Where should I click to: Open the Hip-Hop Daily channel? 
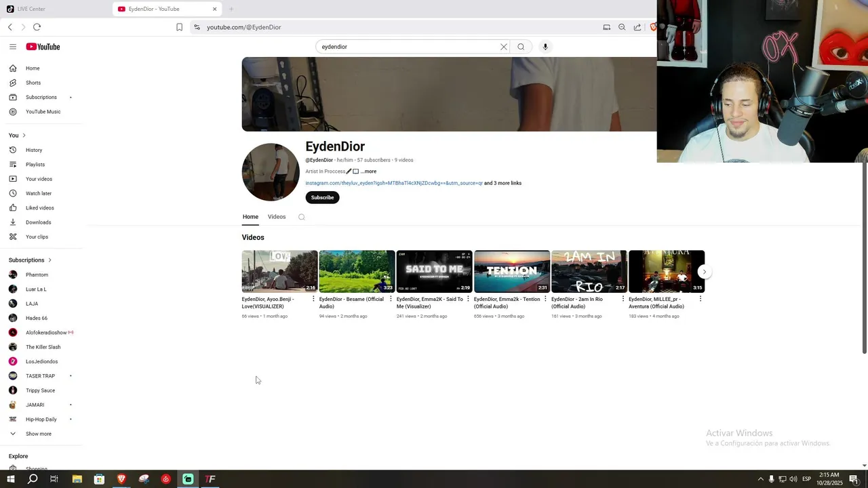[41, 420]
